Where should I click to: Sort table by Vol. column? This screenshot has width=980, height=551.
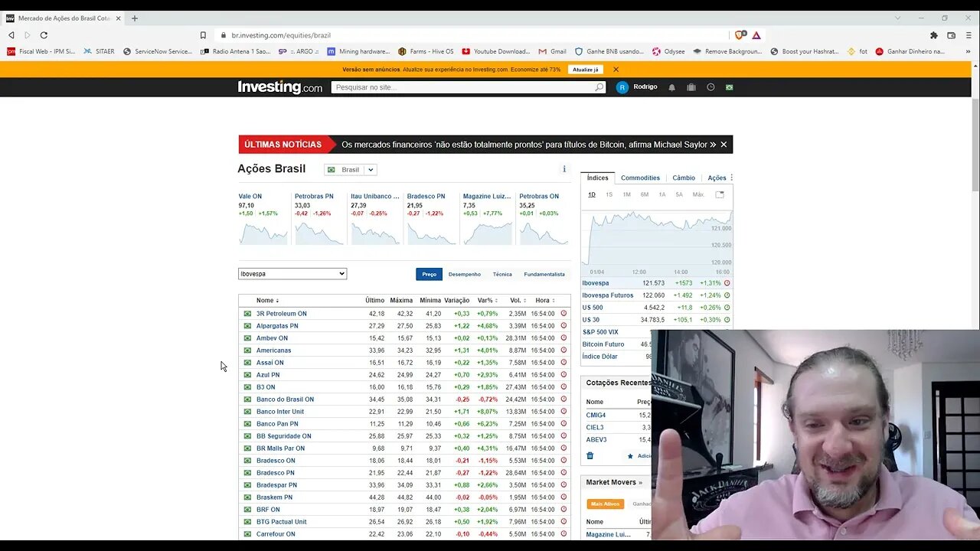518,301
